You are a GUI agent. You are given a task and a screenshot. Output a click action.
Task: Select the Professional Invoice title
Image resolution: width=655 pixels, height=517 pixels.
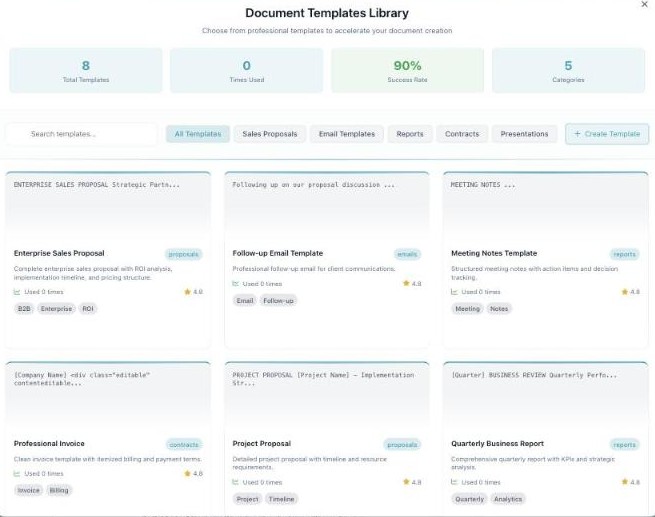(49, 444)
